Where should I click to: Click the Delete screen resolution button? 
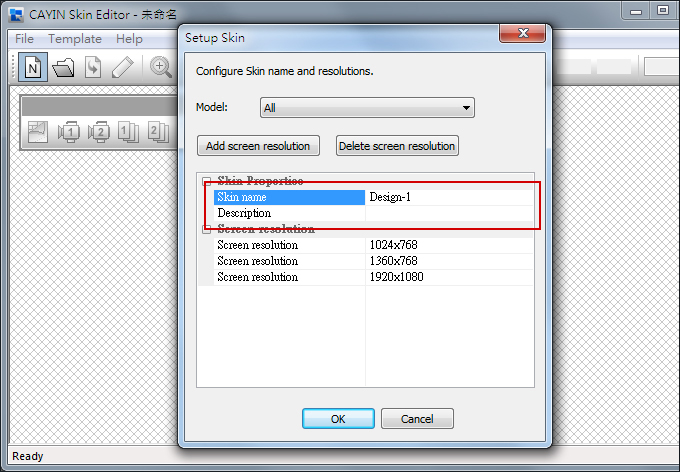pos(397,146)
